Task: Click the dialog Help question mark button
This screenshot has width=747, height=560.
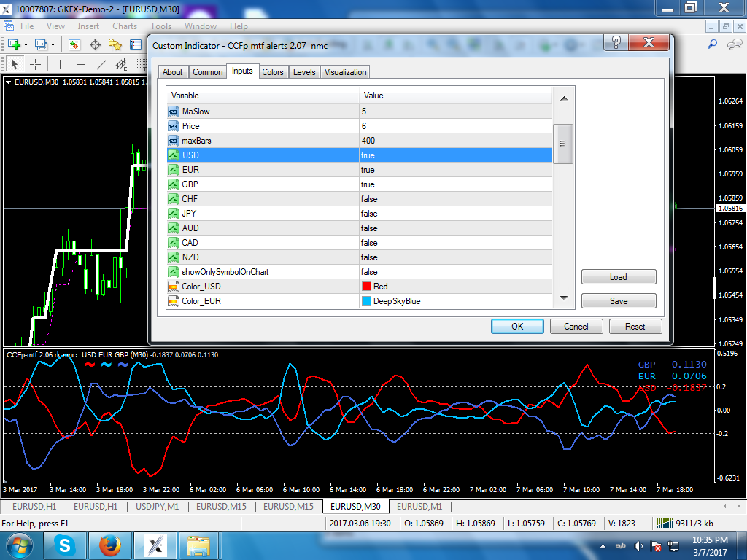Action: pos(616,42)
